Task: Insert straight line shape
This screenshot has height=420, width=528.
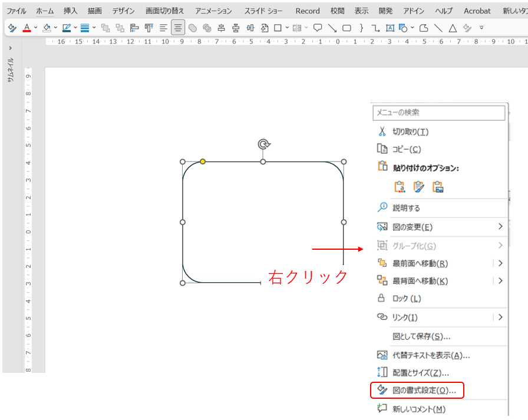Action: 438,28
